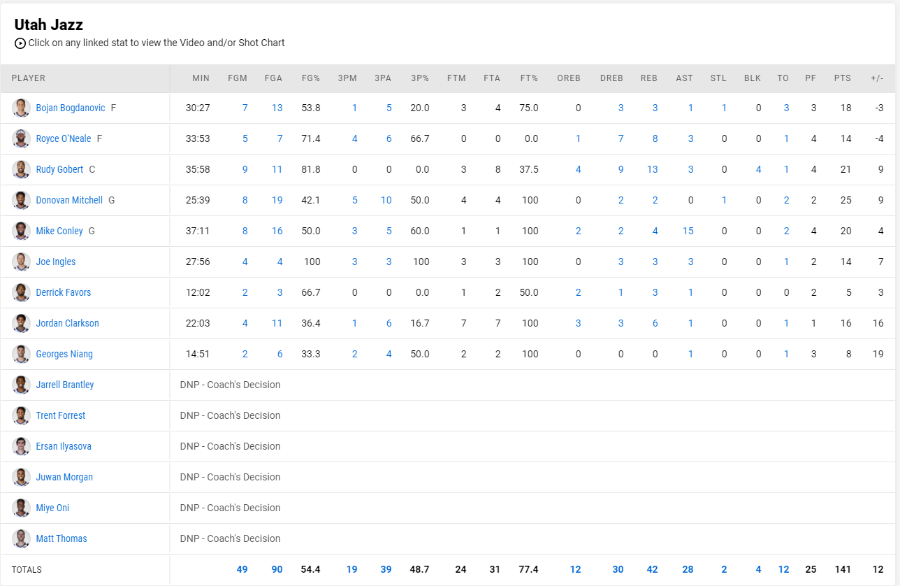The height and width of the screenshot is (586, 900).
Task: Click the OREB column header
Action: [x=568, y=78]
